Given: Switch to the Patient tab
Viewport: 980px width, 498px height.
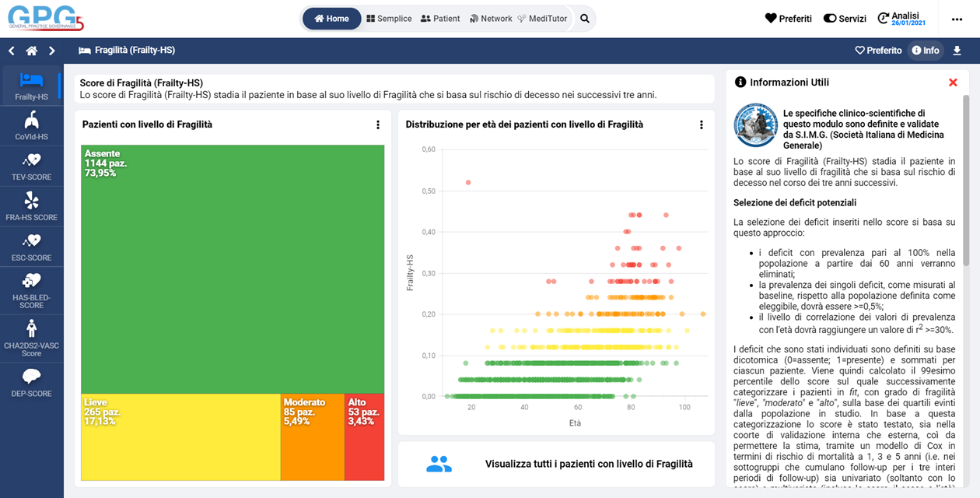Looking at the screenshot, I should pyautogui.click(x=440, y=19).
